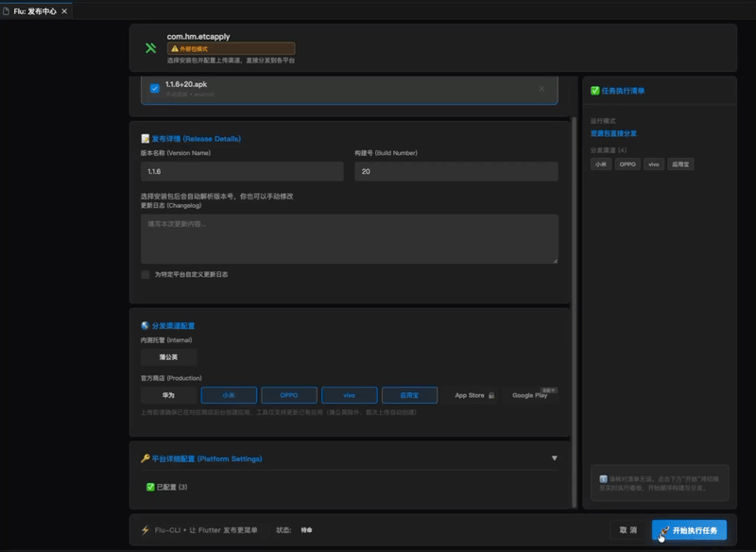Click the lightning bolt icon beside Flu-CLI
The image size is (756, 552).
pyautogui.click(x=146, y=530)
